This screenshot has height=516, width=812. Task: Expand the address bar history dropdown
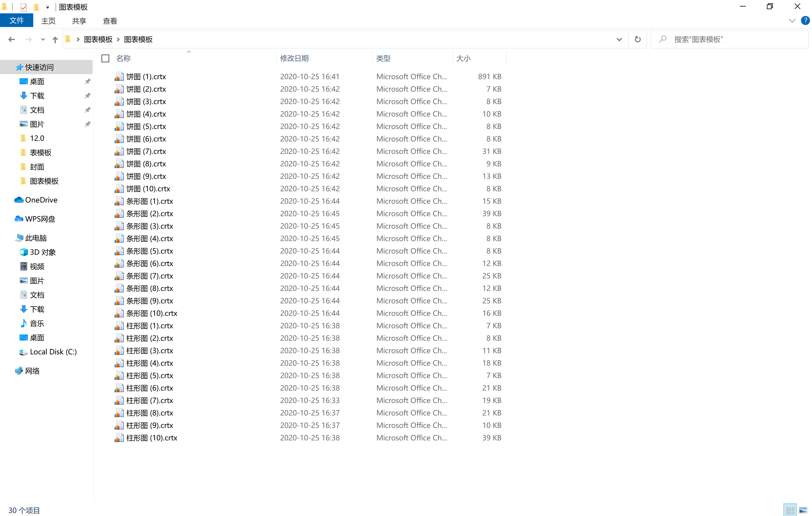(619, 39)
